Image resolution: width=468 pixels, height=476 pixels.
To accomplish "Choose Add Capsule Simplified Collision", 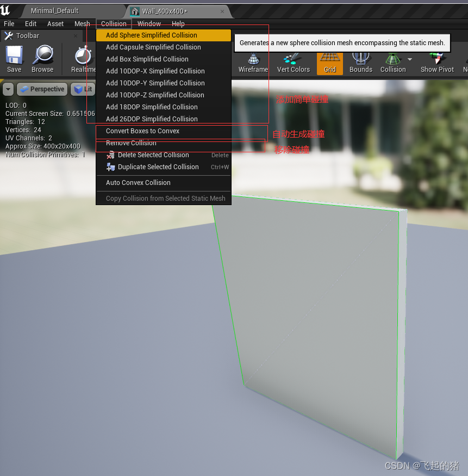I will click(x=164, y=47).
